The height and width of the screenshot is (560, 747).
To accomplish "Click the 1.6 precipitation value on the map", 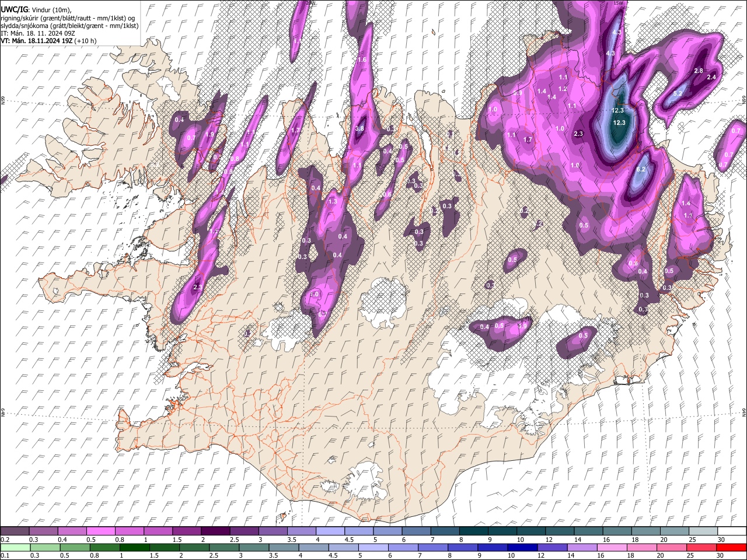I will click(x=362, y=60).
